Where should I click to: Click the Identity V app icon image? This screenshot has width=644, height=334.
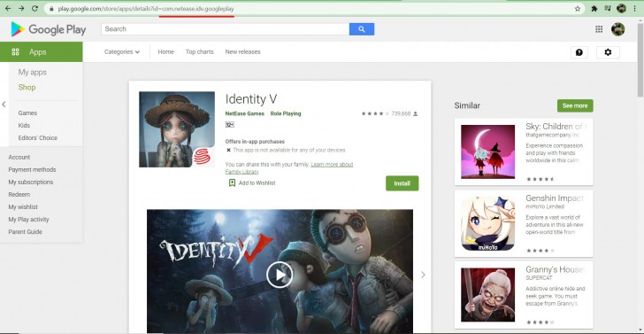(x=177, y=129)
